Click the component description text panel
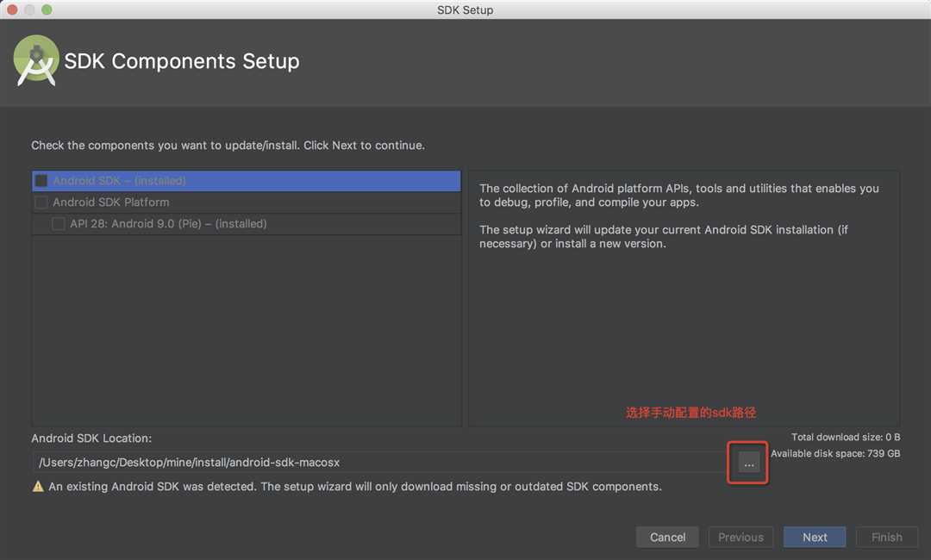Image resolution: width=931 pixels, height=560 pixels. click(684, 298)
